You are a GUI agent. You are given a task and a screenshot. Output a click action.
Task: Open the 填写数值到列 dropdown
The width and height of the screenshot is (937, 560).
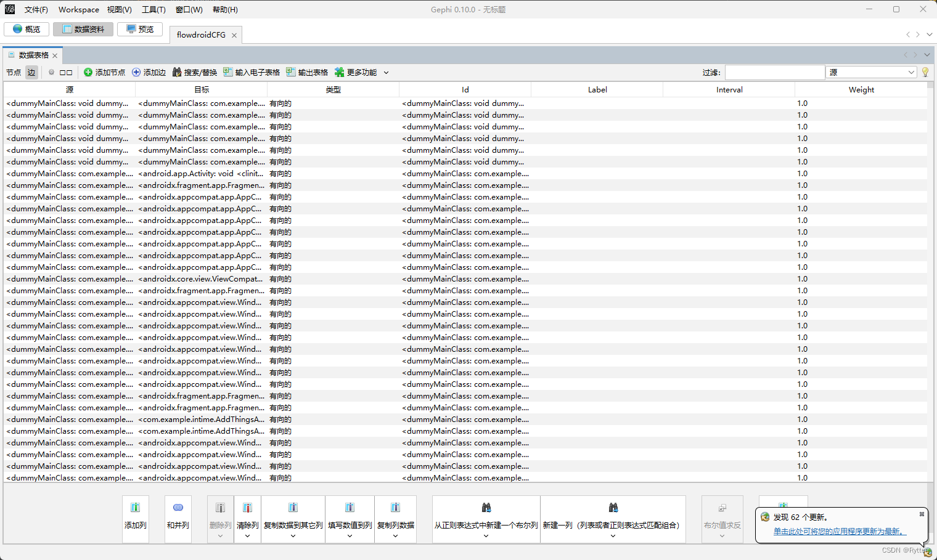click(x=350, y=536)
